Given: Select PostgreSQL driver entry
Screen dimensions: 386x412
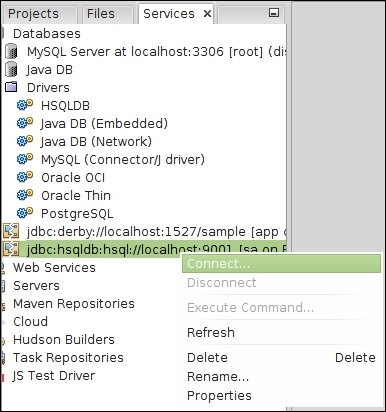Looking at the screenshot, I should [x=77, y=214].
